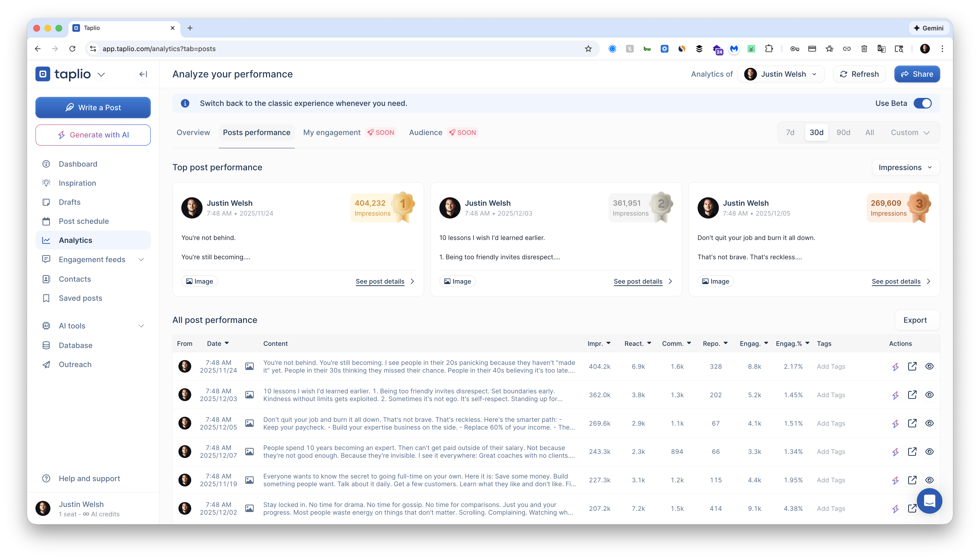Open the Outreach section
Viewport: 980px width, 560px height.
75,364
